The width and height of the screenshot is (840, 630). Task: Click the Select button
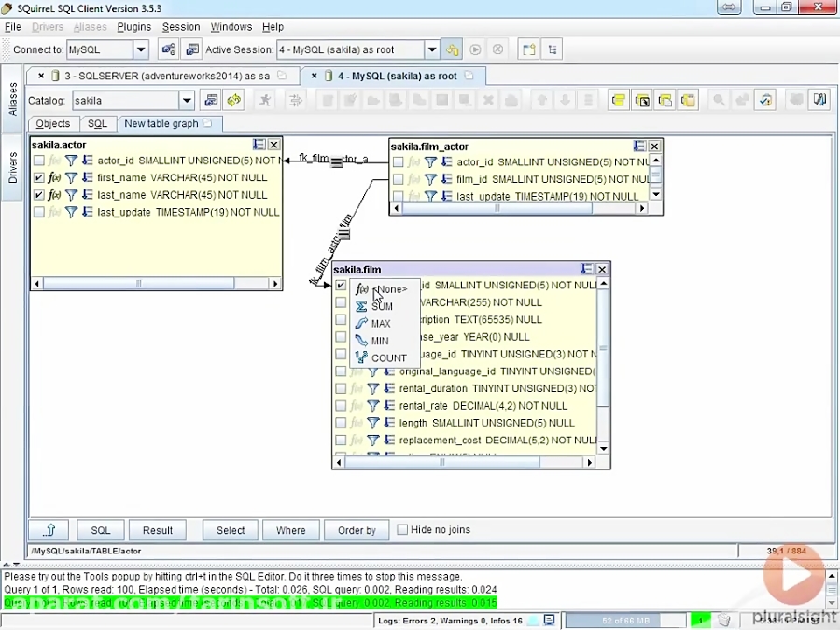click(231, 530)
